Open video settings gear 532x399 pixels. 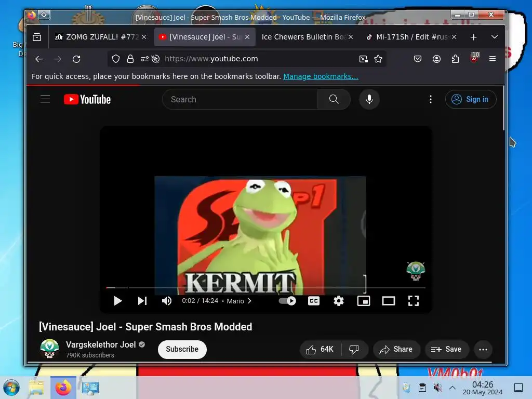339,301
